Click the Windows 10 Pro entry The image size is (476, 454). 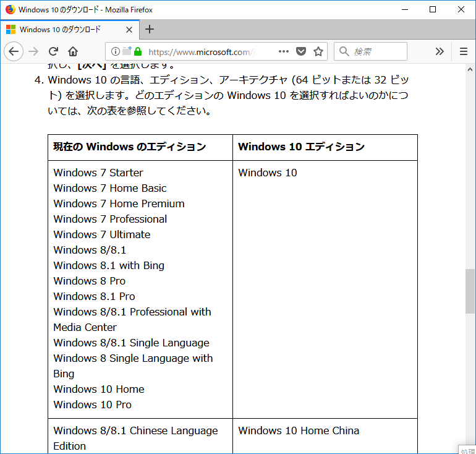pos(92,405)
